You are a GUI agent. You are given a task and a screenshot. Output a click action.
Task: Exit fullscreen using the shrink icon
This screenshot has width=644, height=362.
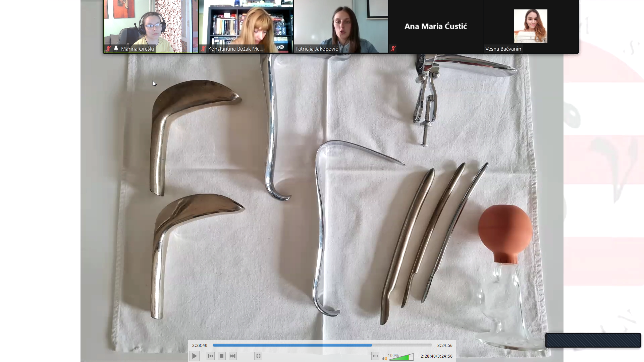(258, 356)
